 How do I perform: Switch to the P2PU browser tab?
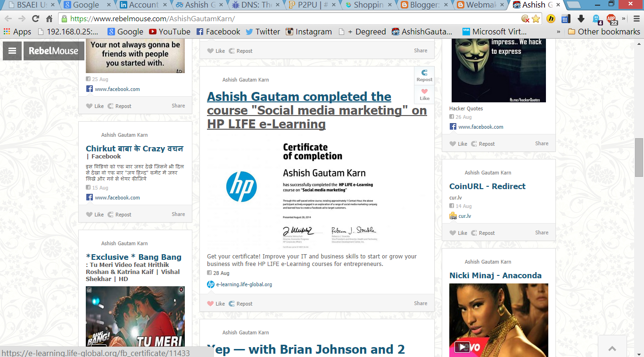point(311,5)
